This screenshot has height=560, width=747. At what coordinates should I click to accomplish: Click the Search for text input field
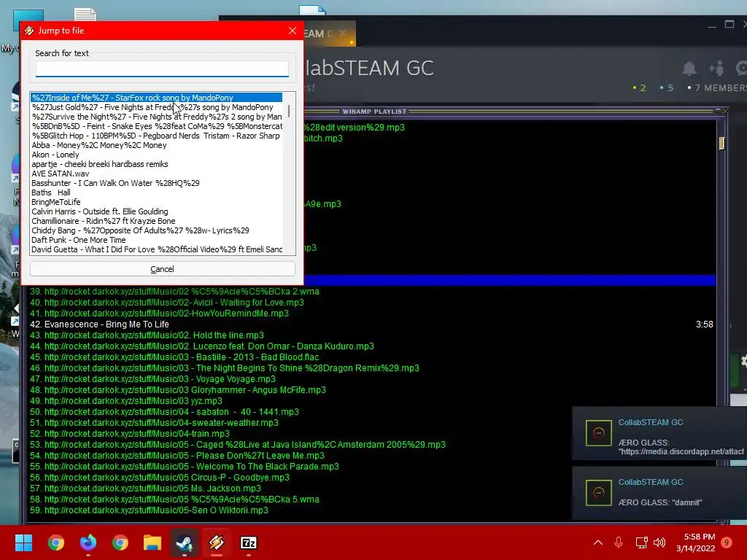coord(162,69)
